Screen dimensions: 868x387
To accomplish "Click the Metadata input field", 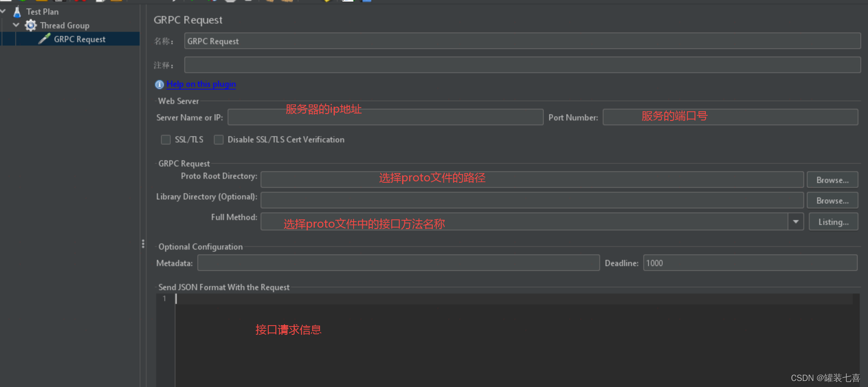I will pos(399,263).
